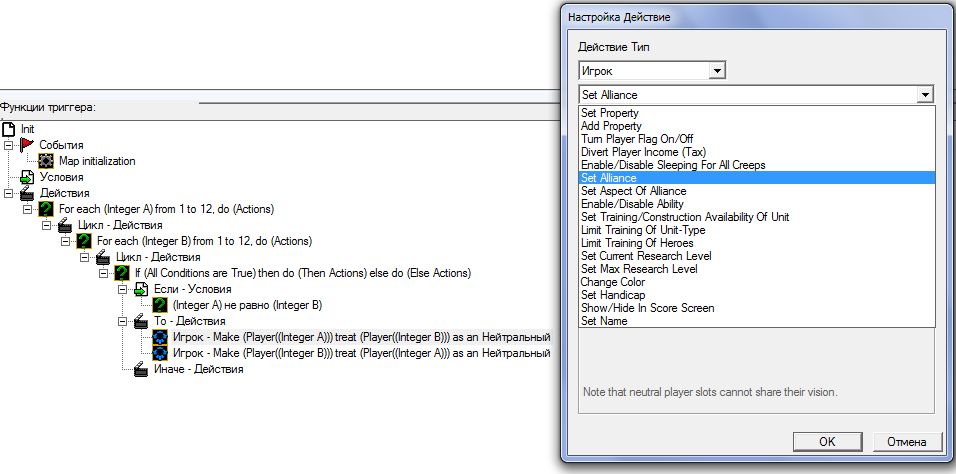Collapse the If-Then-Else action node
956x474 pixels.
[x=103, y=273]
